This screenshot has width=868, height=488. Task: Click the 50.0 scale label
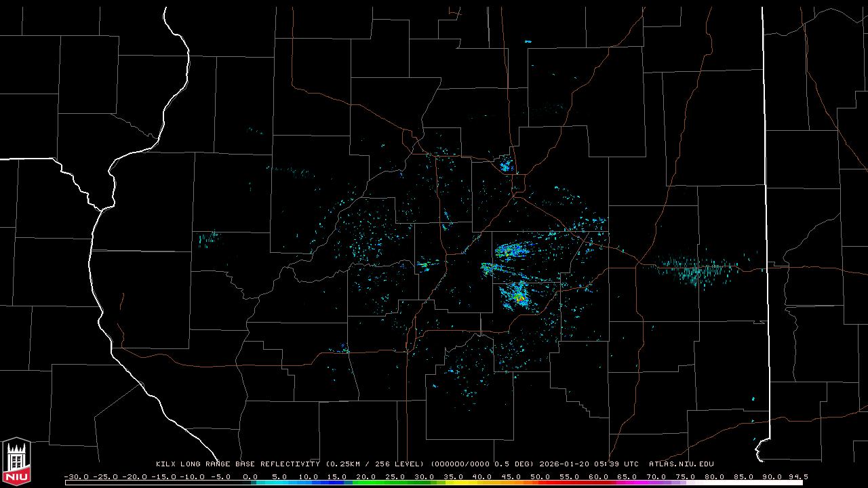[x=540, y=477]
